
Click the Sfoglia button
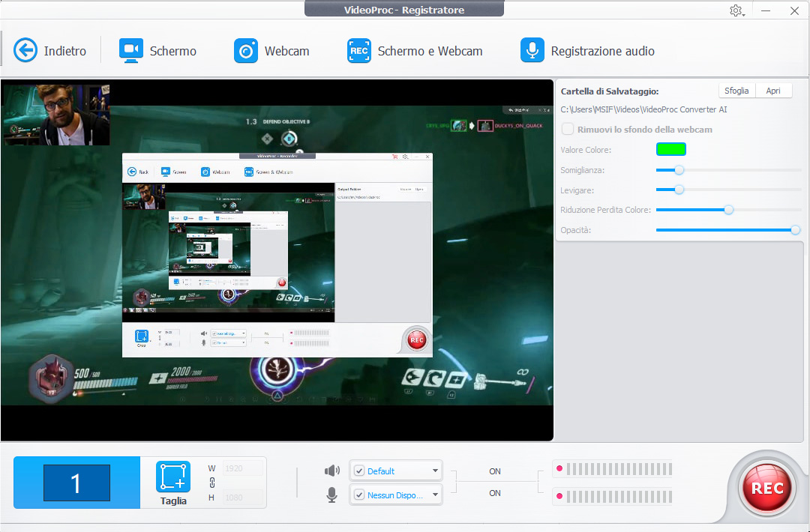[736, 91]
